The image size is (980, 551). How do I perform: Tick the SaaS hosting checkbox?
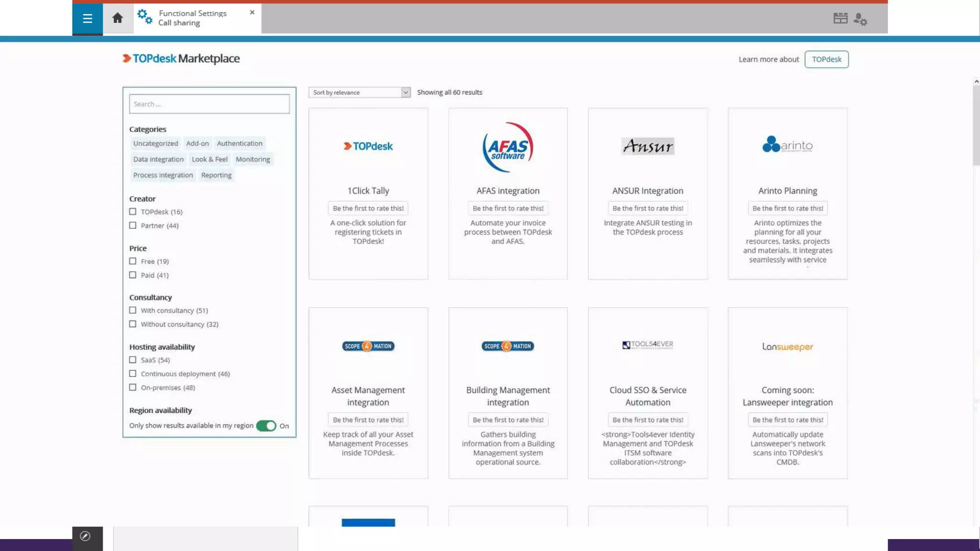tap(133, 360)
